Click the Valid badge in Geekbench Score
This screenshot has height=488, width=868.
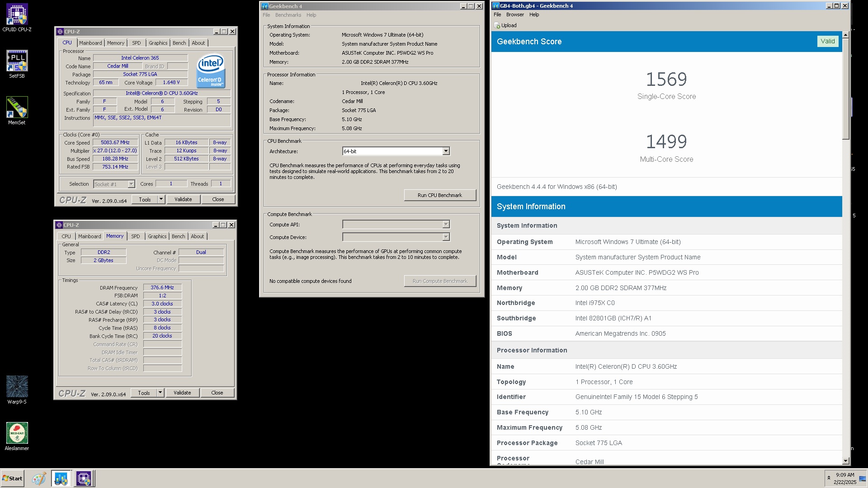[x=828, y=41]
